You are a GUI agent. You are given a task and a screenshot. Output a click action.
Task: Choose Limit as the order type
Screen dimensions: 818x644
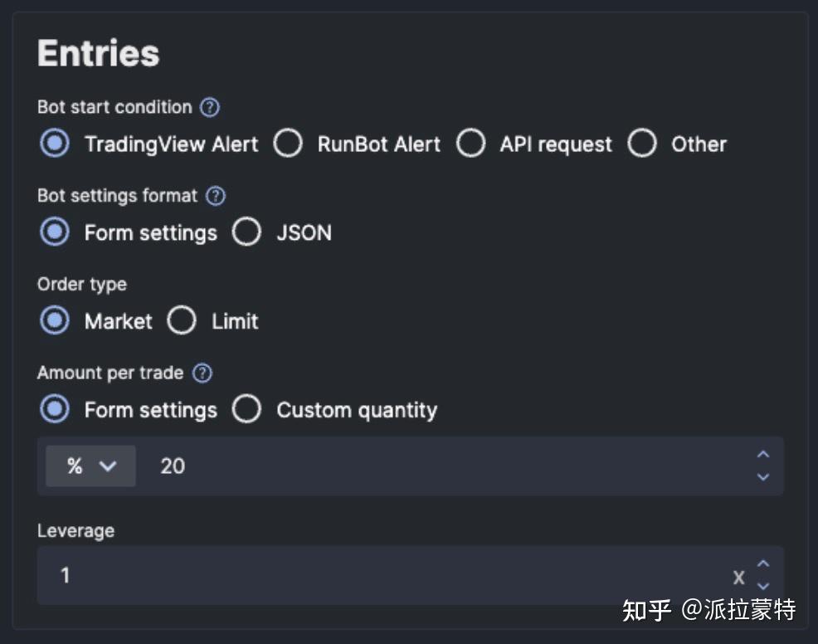pyautogui.click(x=182, y=320)
